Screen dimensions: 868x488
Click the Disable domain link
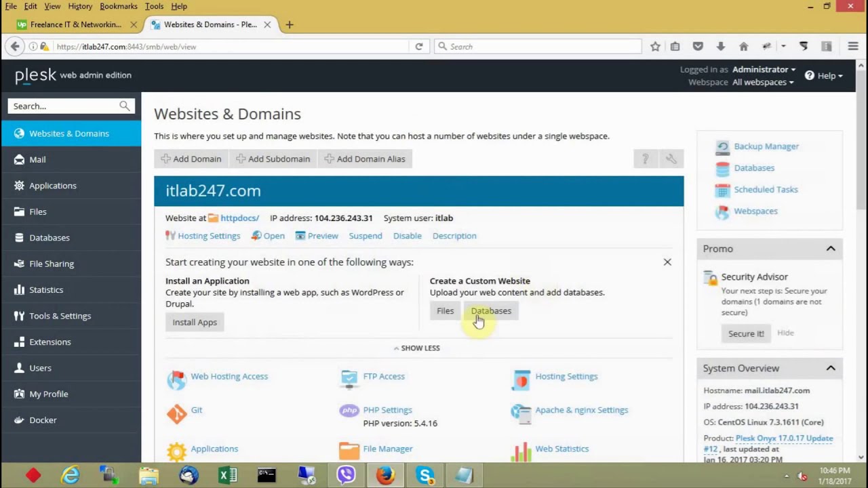click(x=407, y=236)
